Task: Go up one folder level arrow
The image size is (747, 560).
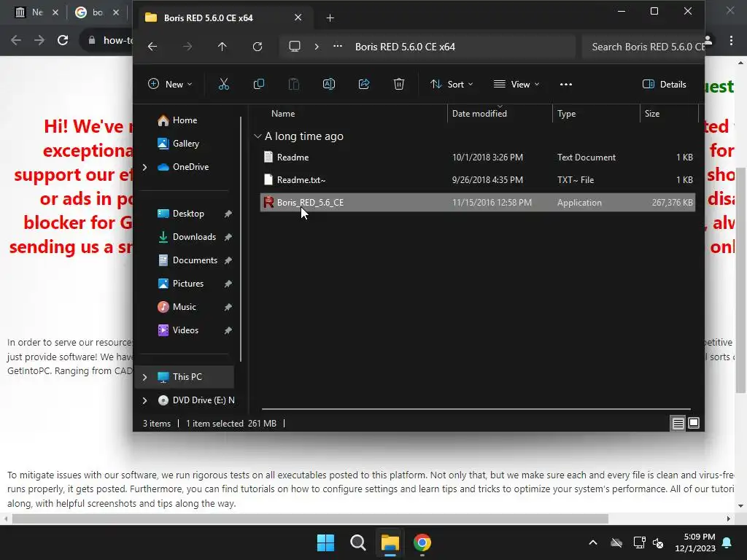Action: click(x=222, y=47)
